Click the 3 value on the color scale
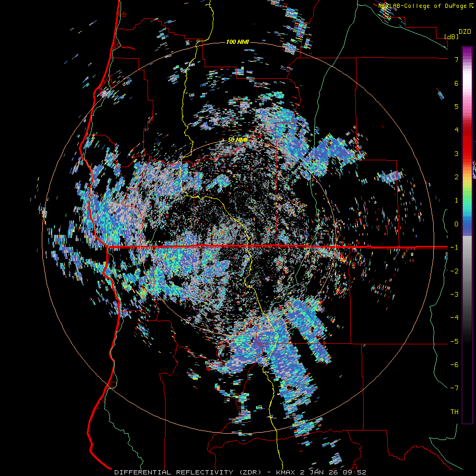The width and height of the screenshot is (476, 476). [x=456, y=153]
